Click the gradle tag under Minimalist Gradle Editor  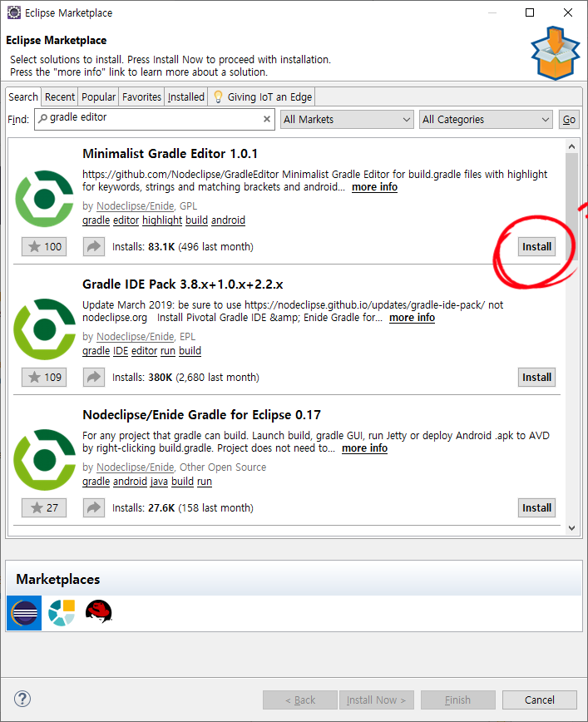click(96, 220)
